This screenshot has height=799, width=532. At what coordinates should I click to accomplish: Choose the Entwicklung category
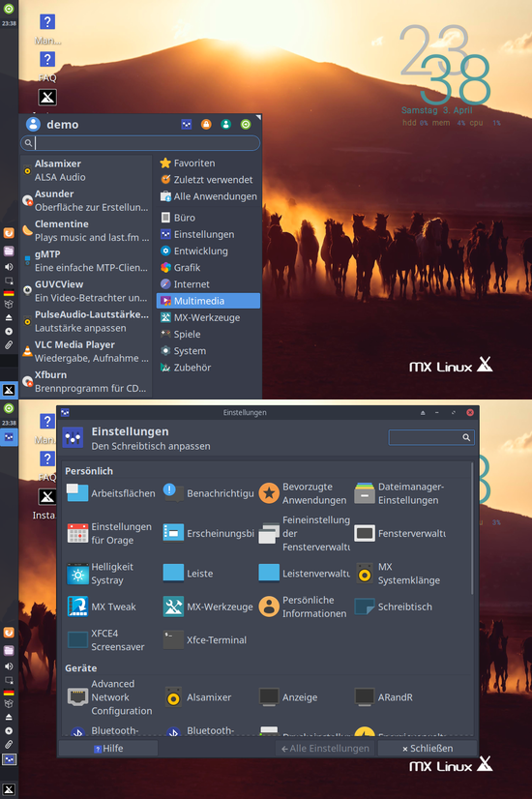(208, 251)
